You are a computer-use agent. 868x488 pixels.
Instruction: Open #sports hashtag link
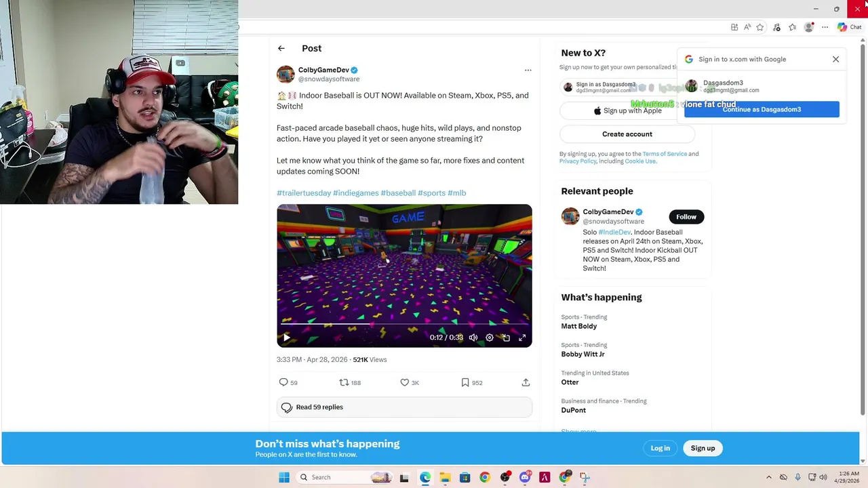point(431,192)
